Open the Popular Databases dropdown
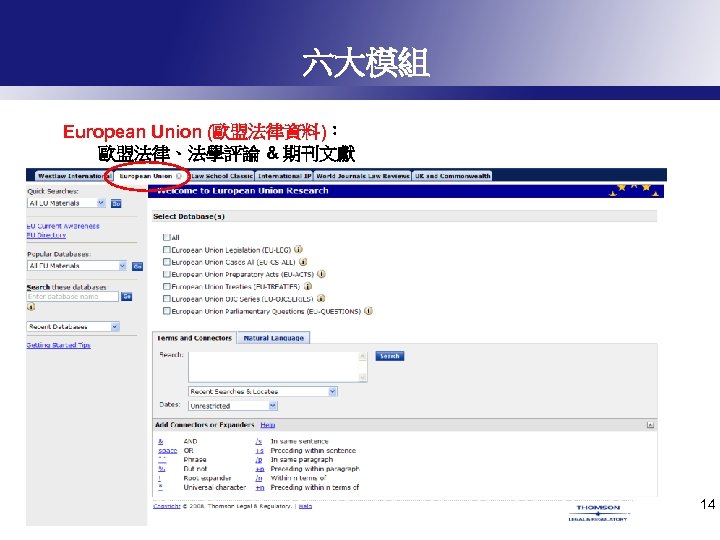The height and width of the screenshot is (540, 720). pyautogui.click(x=77, y=265)
